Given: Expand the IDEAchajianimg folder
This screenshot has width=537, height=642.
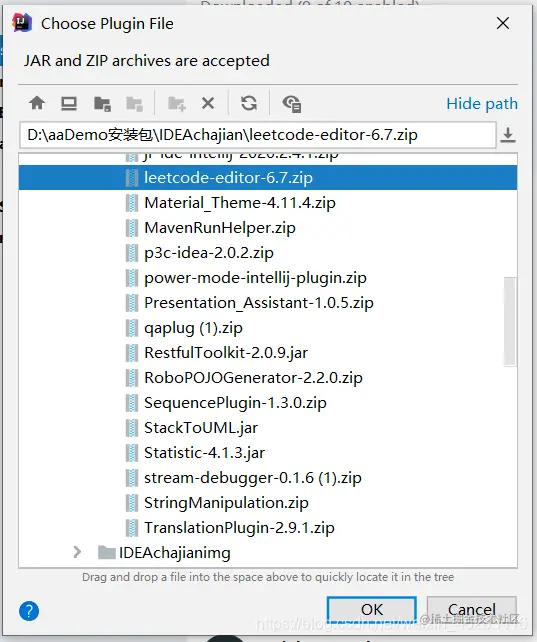Looking at the screenshot, I should coord(77,552).
